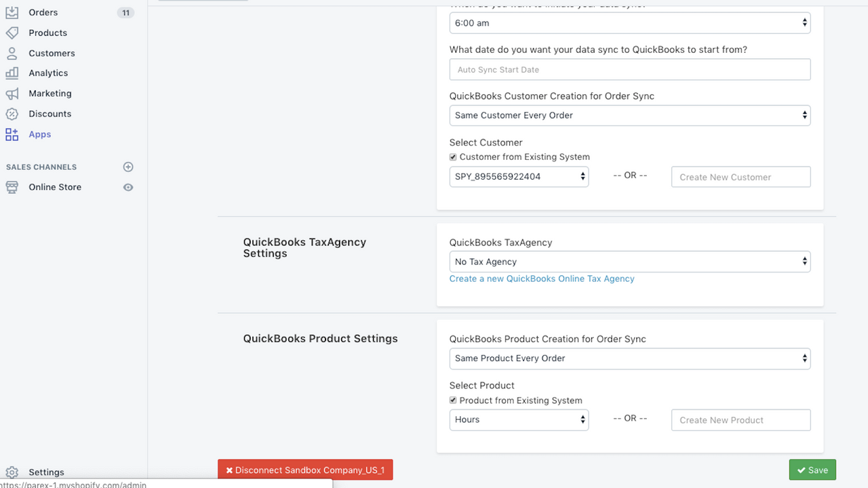
Task: Expand the No Tax Agency dropdown
Action: point(629,262)
